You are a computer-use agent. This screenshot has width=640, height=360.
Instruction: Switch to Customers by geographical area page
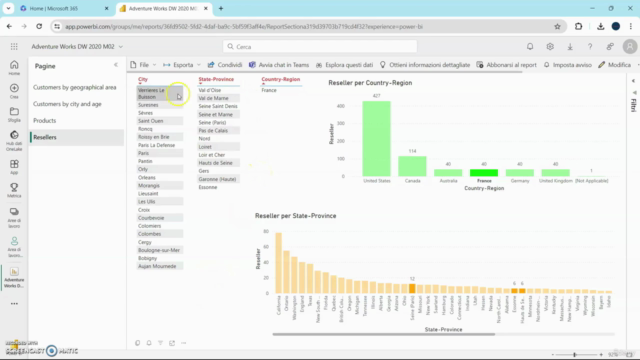point(75,87)
